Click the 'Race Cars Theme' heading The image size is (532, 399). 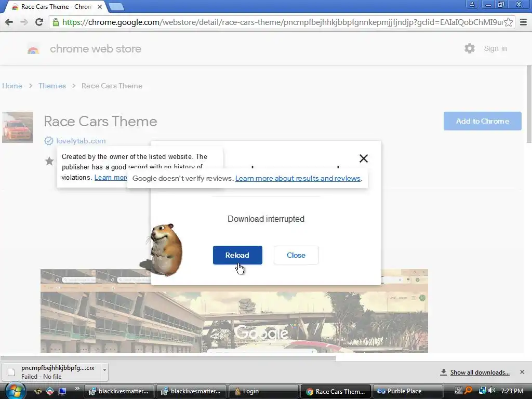click(x=100, y=122)
